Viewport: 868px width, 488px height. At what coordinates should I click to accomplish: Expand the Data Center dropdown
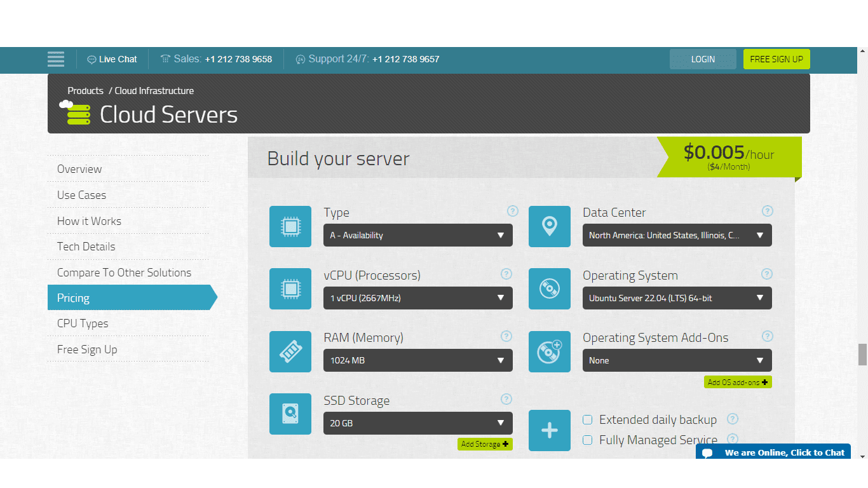click(677, 235)
